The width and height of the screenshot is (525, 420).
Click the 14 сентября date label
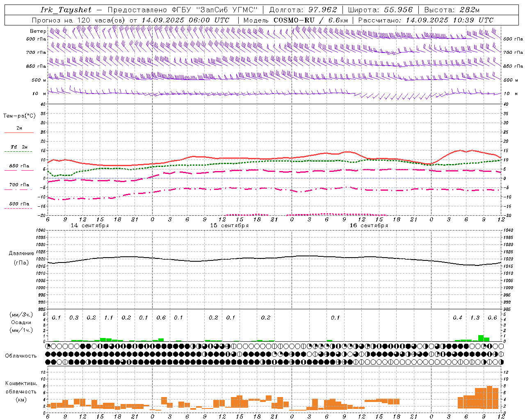coord(89,226)
